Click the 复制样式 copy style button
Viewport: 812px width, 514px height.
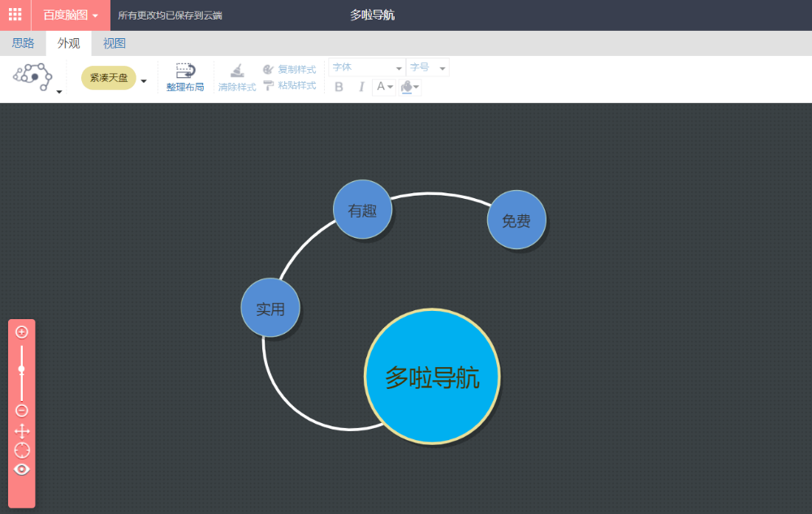click(x=289, y=70)
